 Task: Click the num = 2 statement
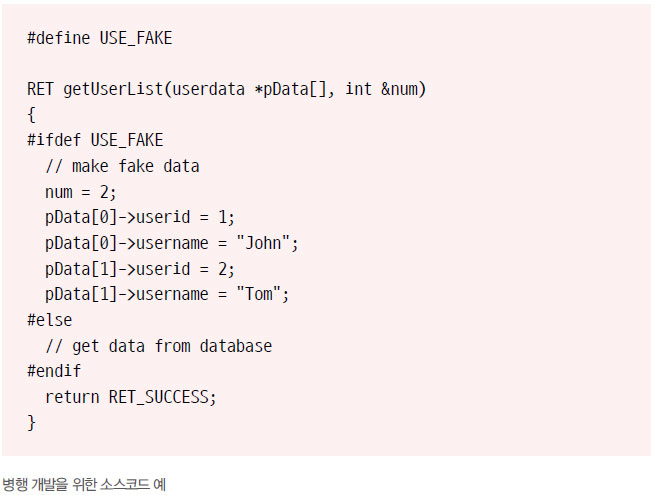point(80,192)
